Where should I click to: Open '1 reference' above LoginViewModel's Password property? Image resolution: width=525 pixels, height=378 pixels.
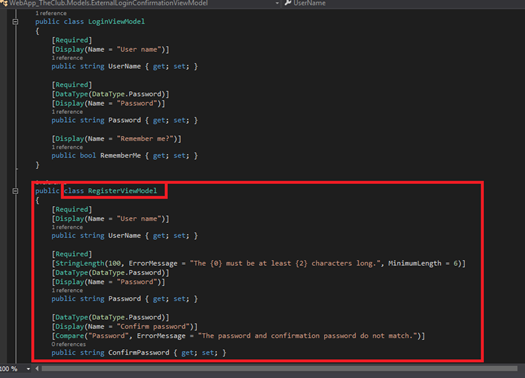[x=67, y=112]
